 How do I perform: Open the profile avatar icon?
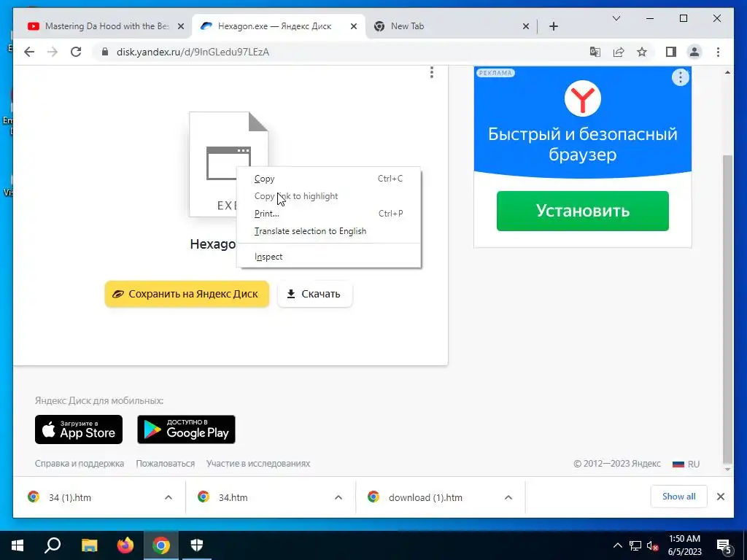(x=694, y=52)
